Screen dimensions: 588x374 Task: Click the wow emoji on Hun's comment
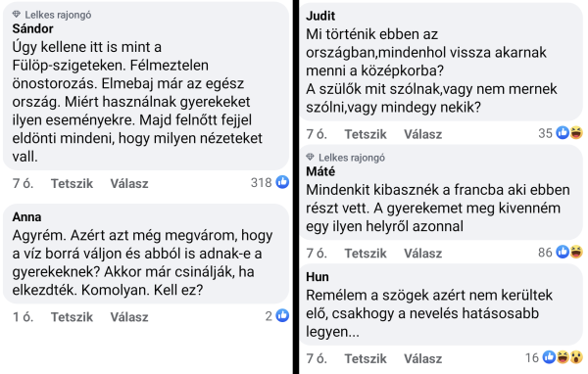(577, 357)
